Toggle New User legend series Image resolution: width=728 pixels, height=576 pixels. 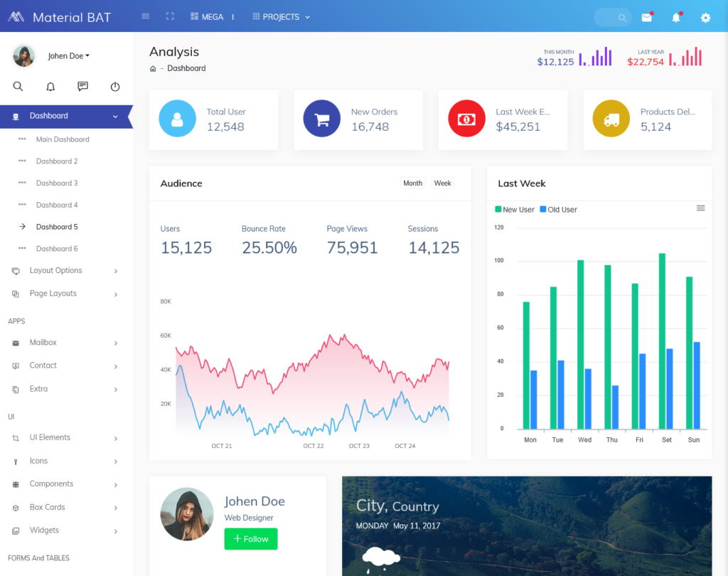(x=515, y=210)
